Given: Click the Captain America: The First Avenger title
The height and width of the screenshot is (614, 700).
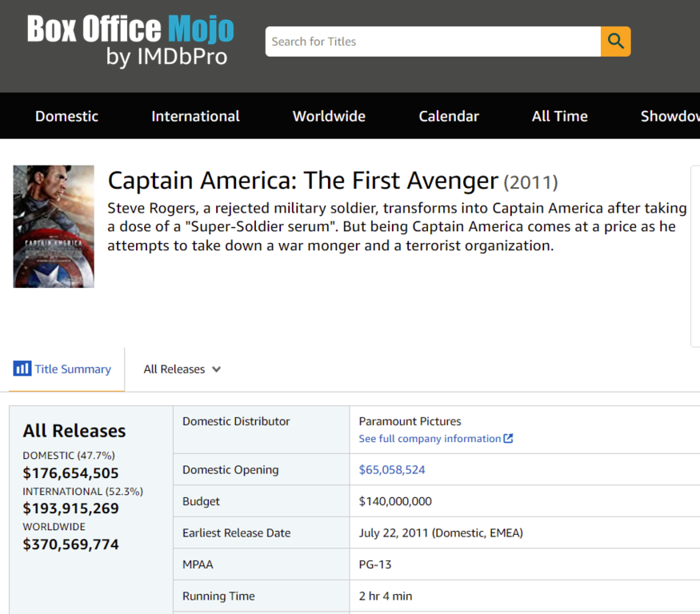Looking at the screenshot, I should pos(302,181).
